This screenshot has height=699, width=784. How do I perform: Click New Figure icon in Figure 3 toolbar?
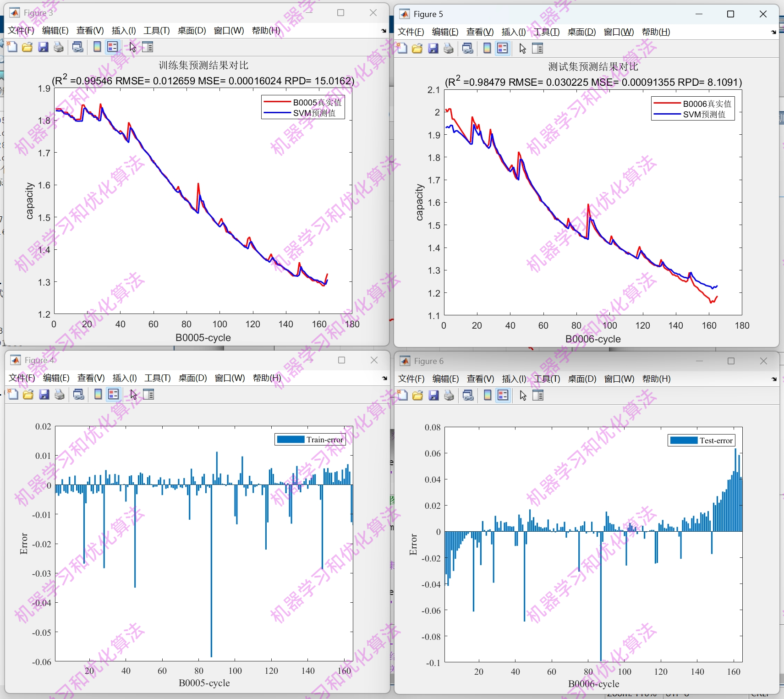click(12, 47)
